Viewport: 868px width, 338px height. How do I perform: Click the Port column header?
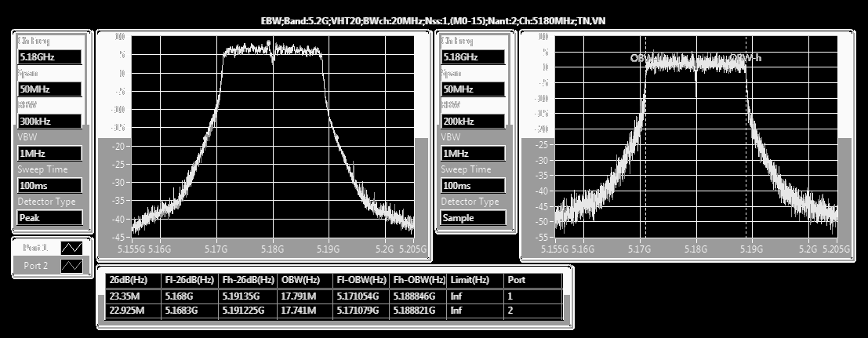point(533,281)
